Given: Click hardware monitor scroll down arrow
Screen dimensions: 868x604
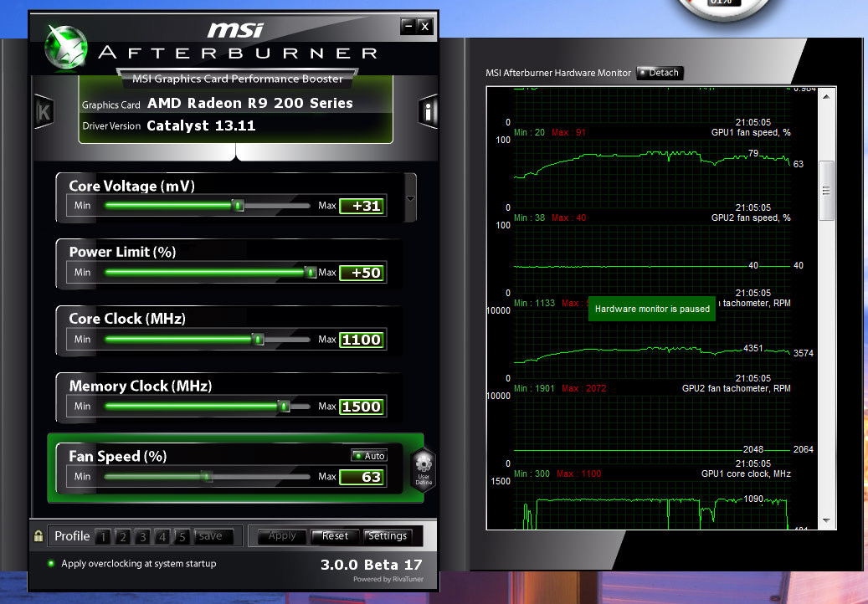Looking at the screenshot, I should [x=826, y=520].
